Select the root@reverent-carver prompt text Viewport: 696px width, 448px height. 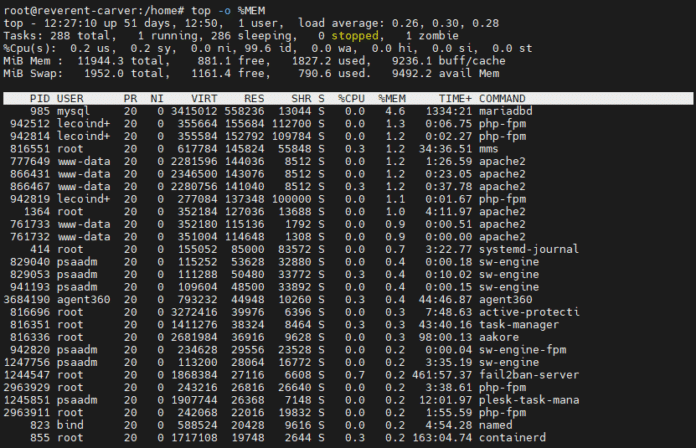(94, 11)
